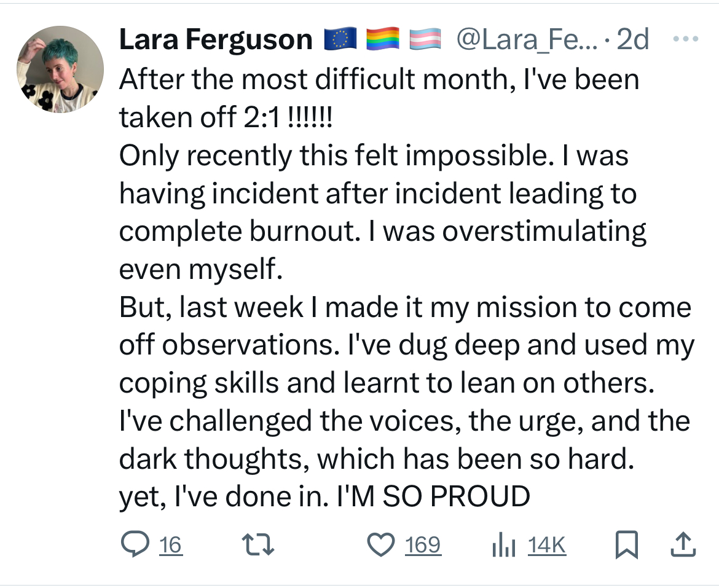The width and height of the screenshot is (719, 588).
Task: Open the three-dot more options menu
Action: click(686, 39)
